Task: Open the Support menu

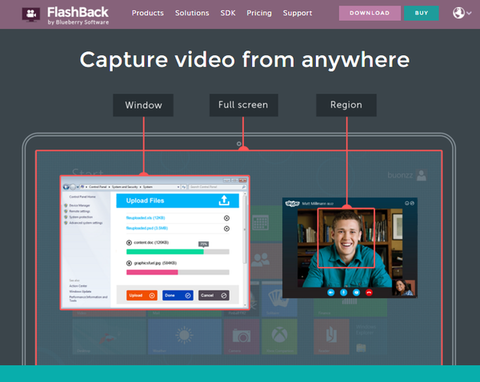Action: pos(297,13)
